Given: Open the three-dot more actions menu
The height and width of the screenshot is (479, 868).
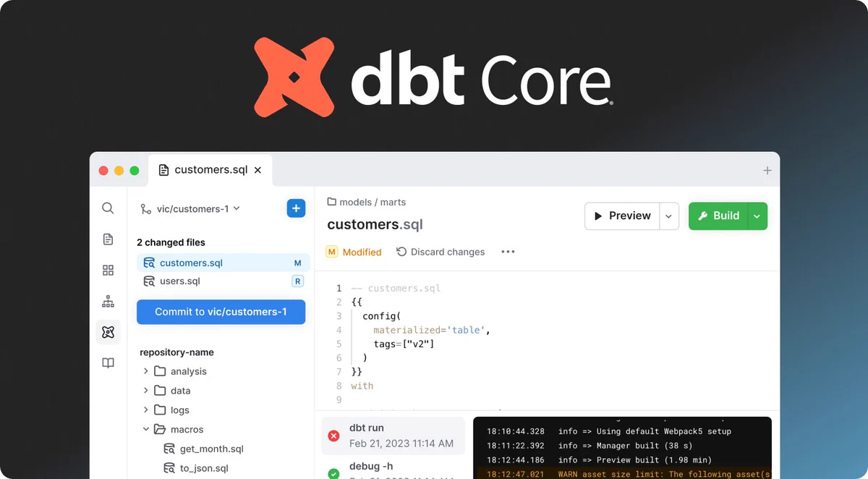Looking at the screenshot, I should pyautogui.click(x=508, y=252).
